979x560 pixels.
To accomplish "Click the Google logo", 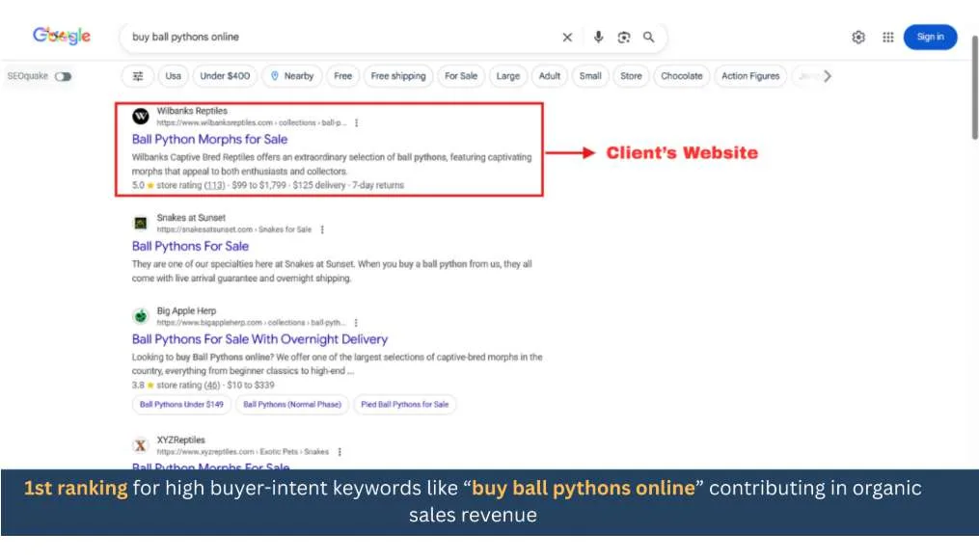I will (61, 36).
